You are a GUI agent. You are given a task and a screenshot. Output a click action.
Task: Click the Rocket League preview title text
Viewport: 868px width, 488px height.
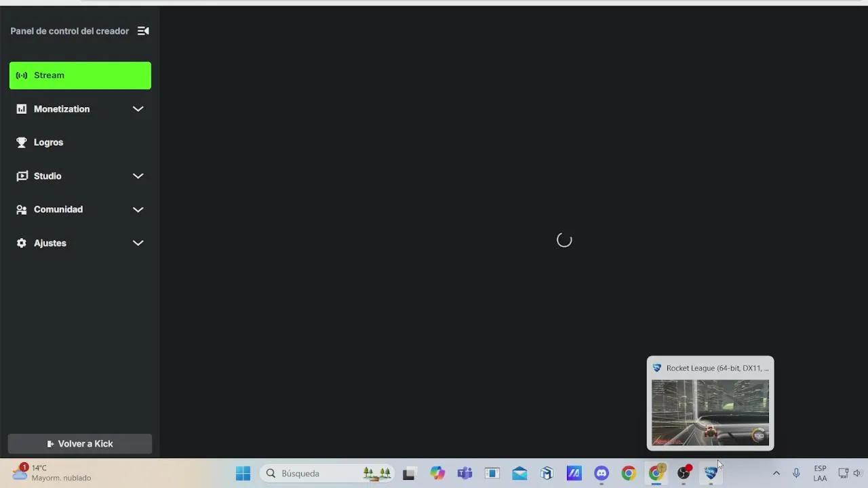click(x=717, y=368)
